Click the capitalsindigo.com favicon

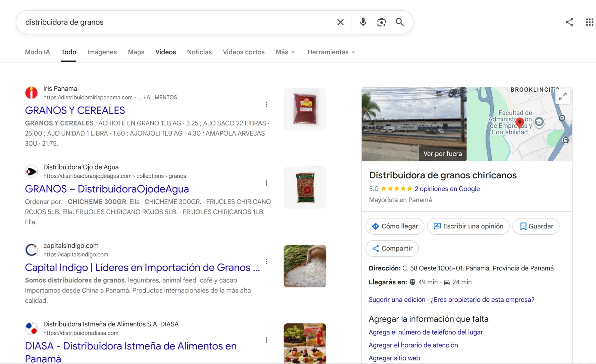point(31,250)
